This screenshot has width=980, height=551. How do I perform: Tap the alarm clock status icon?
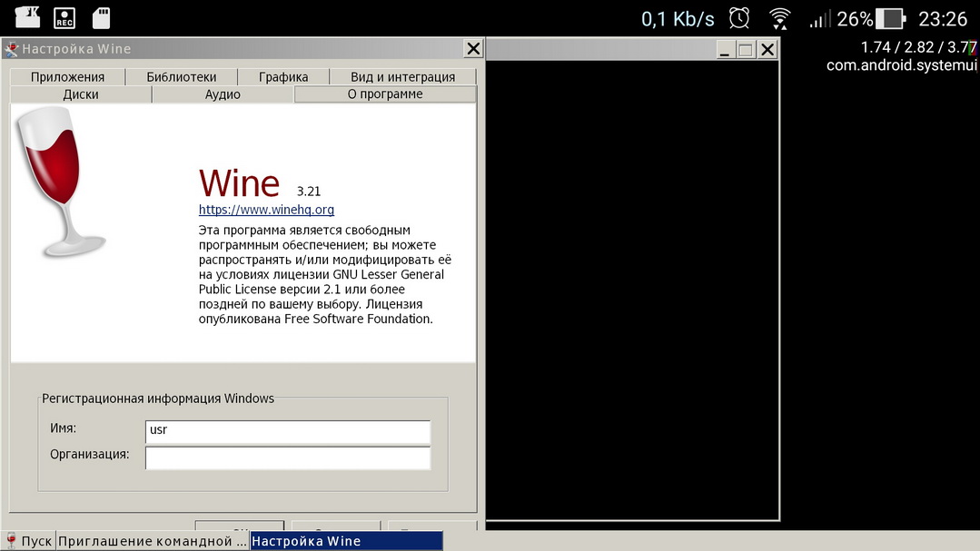pos(739,18)
